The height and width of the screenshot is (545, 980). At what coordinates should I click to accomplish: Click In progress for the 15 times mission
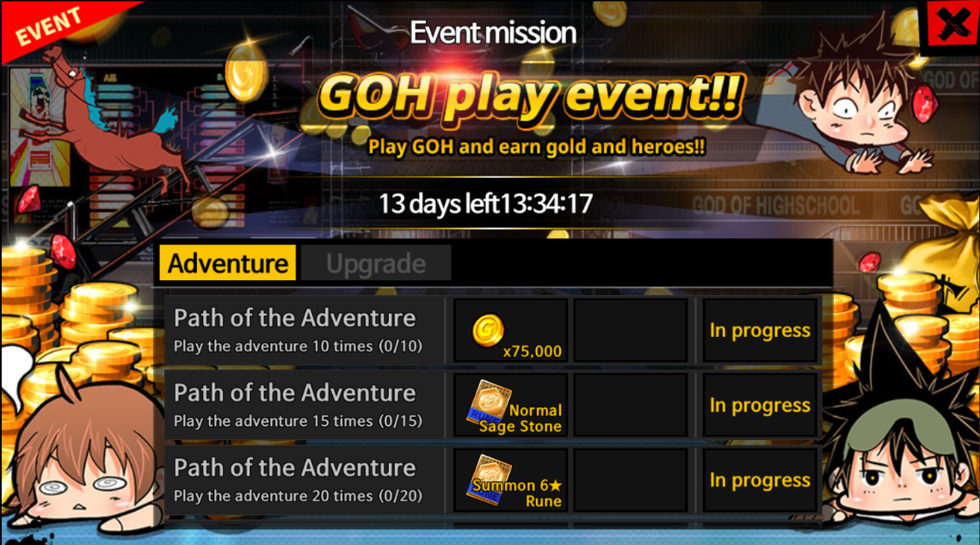coord(760,405)
